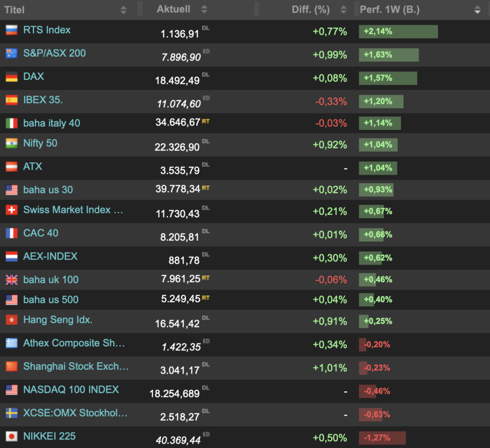
Task: Open the IBEX 35. link
Action: pyautogui.click(x=43, y=100)
